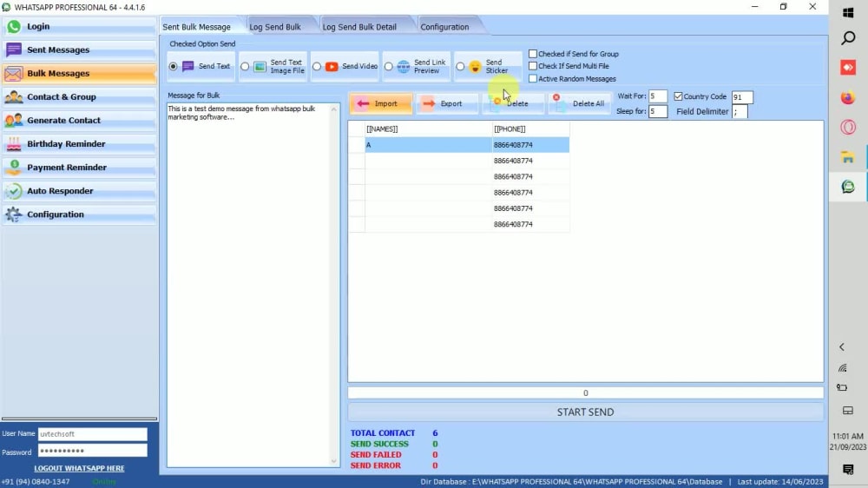Click the Delete button
868x488 pixels.
513,103
